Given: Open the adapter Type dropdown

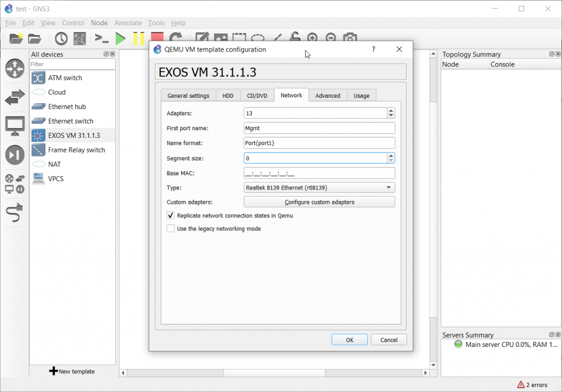Looking at the screenshot, I should (319, 188).
